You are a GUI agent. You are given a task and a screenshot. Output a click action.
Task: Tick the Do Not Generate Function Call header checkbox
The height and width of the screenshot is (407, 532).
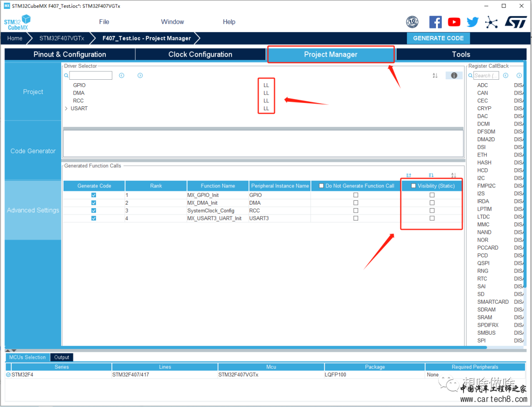click(321, 186)
